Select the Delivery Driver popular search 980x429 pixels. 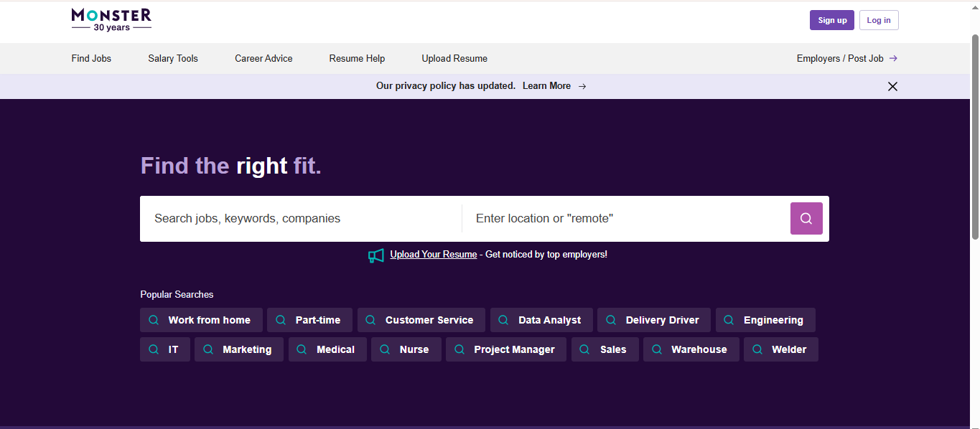pyautogui.click(x=654, y=320)
